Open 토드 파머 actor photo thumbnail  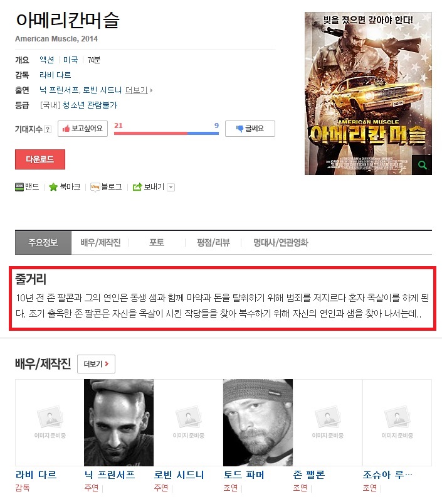click(258, 422)
